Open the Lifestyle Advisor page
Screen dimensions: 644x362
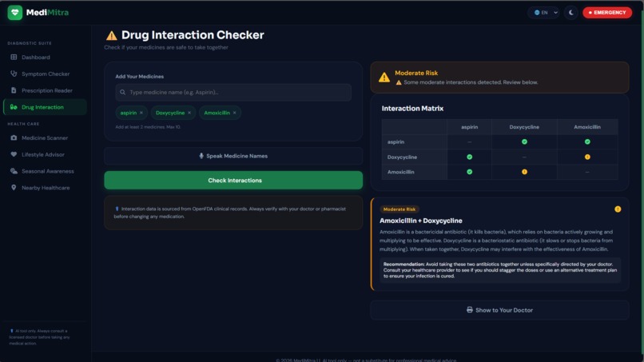point(45,154)
